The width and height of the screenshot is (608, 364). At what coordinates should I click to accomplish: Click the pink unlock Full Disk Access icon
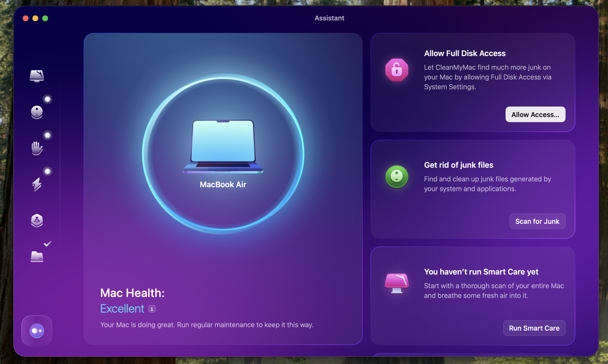click(396, 70)
